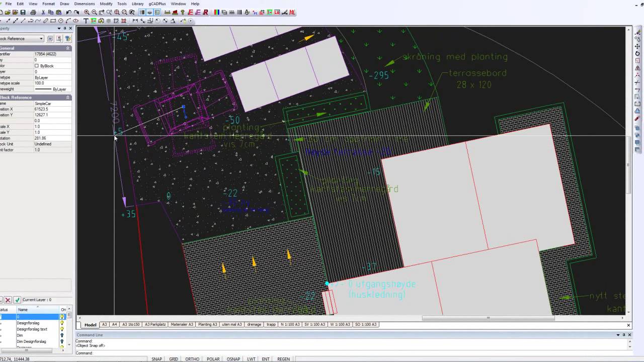The height and width of the screenshot is (362, 644).
Task: Click the Zoom Out magnifier icon
Action: pos(94,12)
